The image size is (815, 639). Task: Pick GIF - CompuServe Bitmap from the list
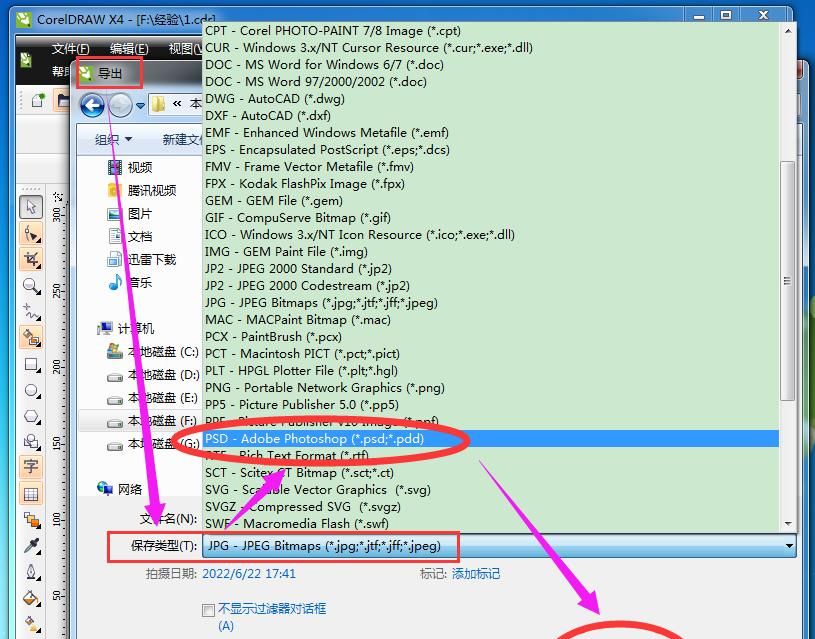click(x=491, y=218)
